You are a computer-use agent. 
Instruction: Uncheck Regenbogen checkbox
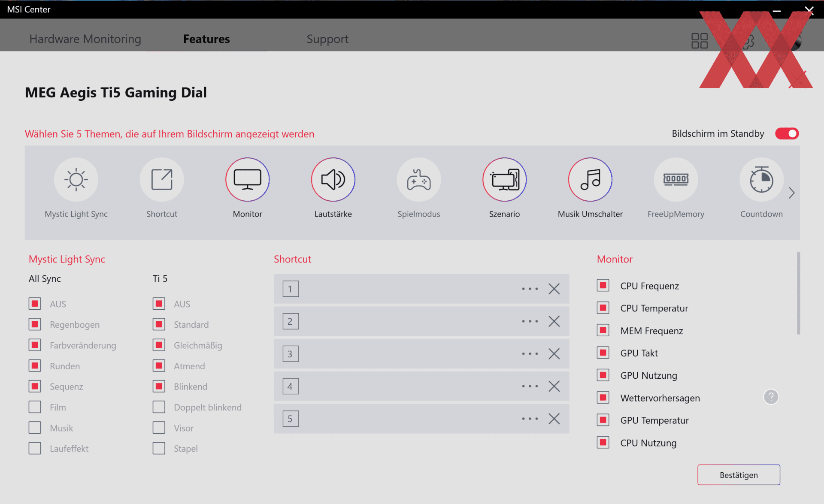point(35,324)
